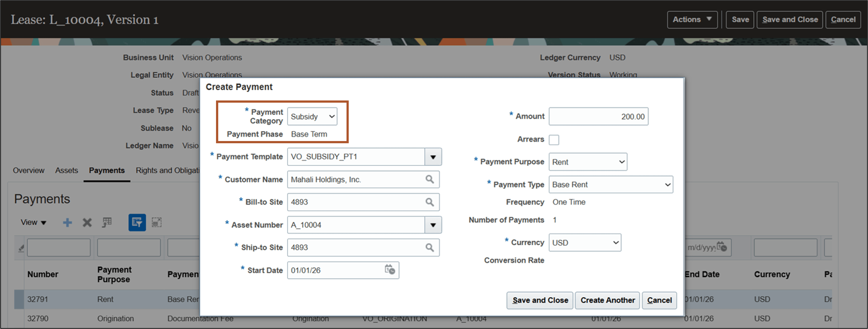
Task: Open Ship-to Site search magnifier
Action: point(430,247)
